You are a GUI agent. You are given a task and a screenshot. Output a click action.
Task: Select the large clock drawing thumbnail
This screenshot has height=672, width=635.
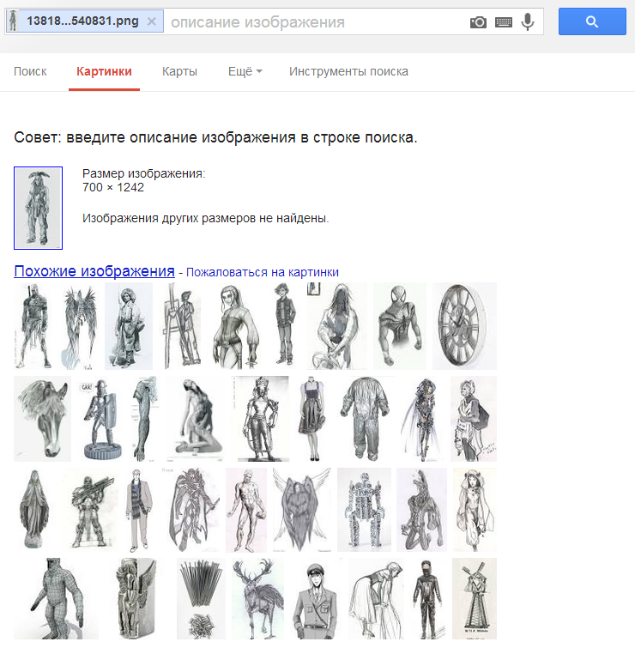pos(464,326)
